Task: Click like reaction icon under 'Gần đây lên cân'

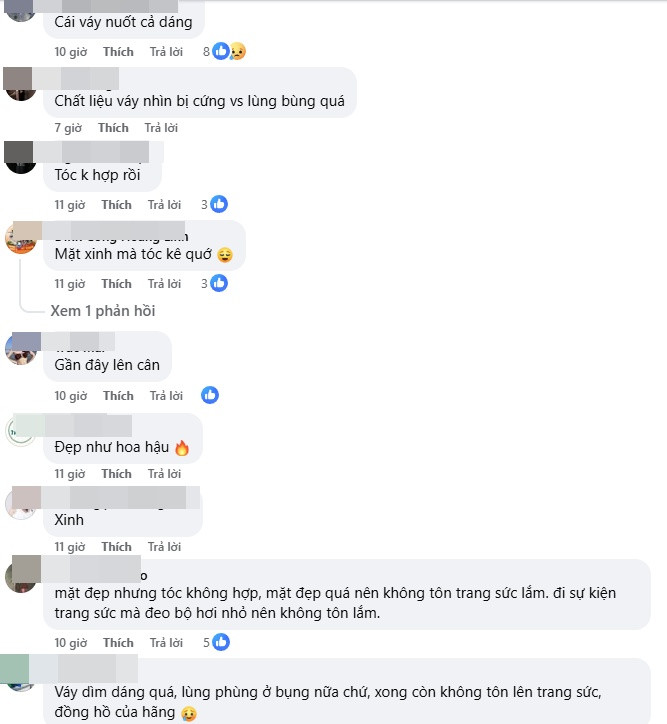Action: tap(210, 395)
